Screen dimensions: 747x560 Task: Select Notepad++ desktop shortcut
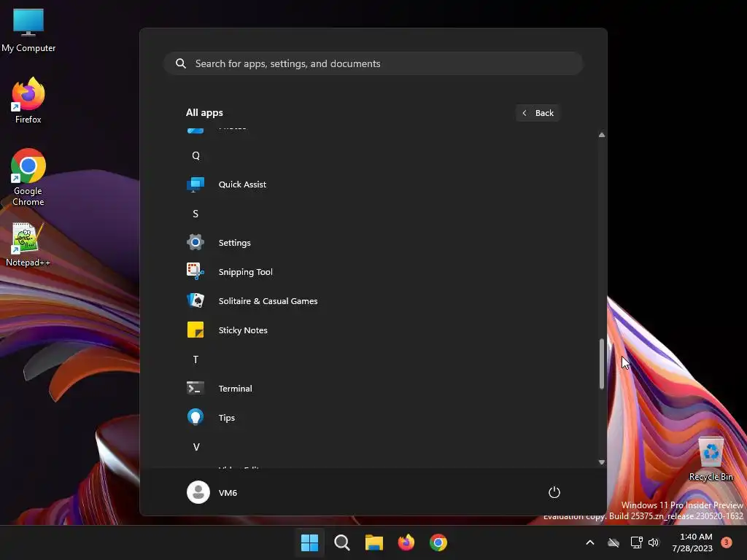[28, 244]
